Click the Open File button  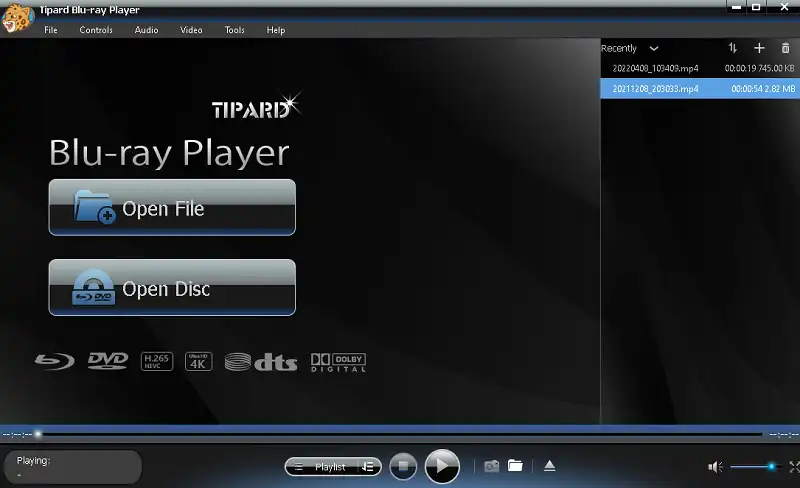(172, 208)
